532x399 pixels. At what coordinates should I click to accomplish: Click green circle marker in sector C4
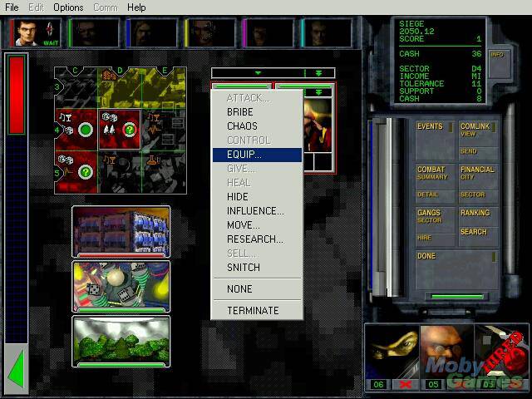click(x=86, y=130)
